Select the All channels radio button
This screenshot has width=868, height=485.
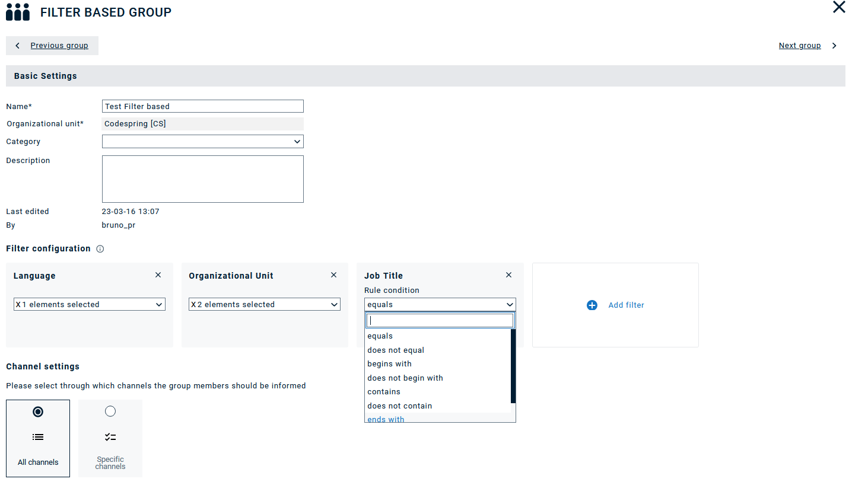pyautogui.click(x=38, y=411)
